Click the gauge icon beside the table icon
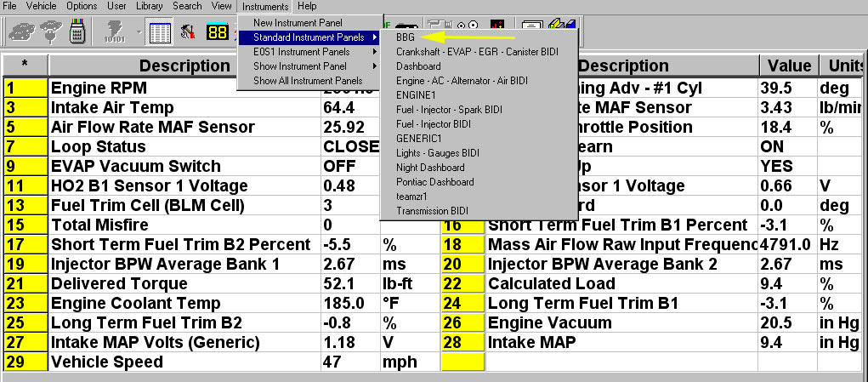The image size is (868, 382). pos(188,33)
